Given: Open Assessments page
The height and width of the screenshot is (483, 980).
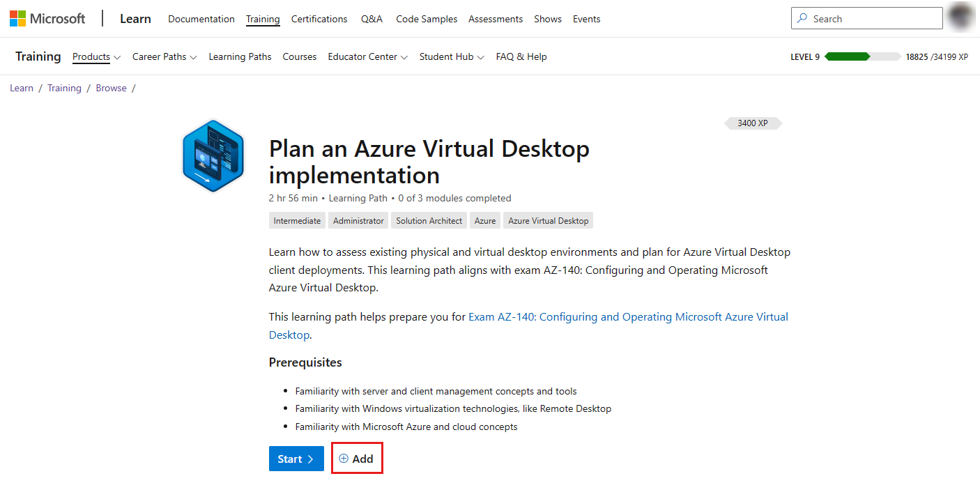Looking at the screenshot, I should (496, 19).
